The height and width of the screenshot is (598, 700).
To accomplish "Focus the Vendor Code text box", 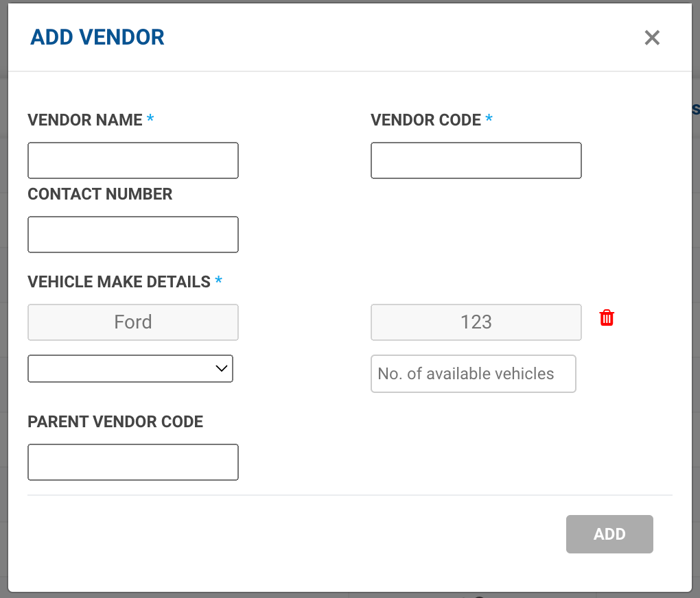I will [x=476, y=160].
